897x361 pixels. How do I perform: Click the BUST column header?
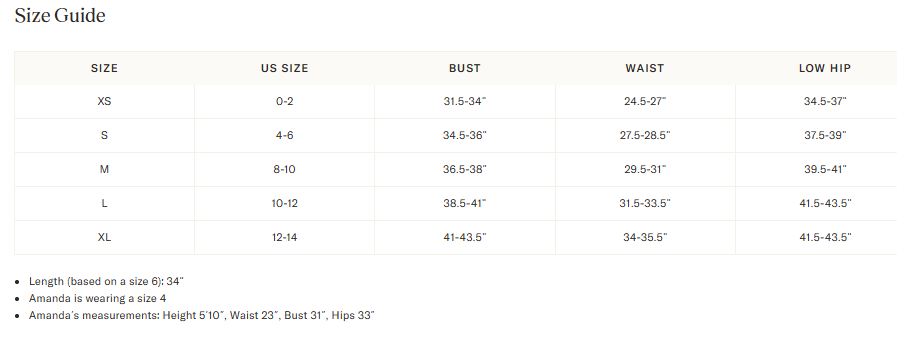tap(465, 68)
